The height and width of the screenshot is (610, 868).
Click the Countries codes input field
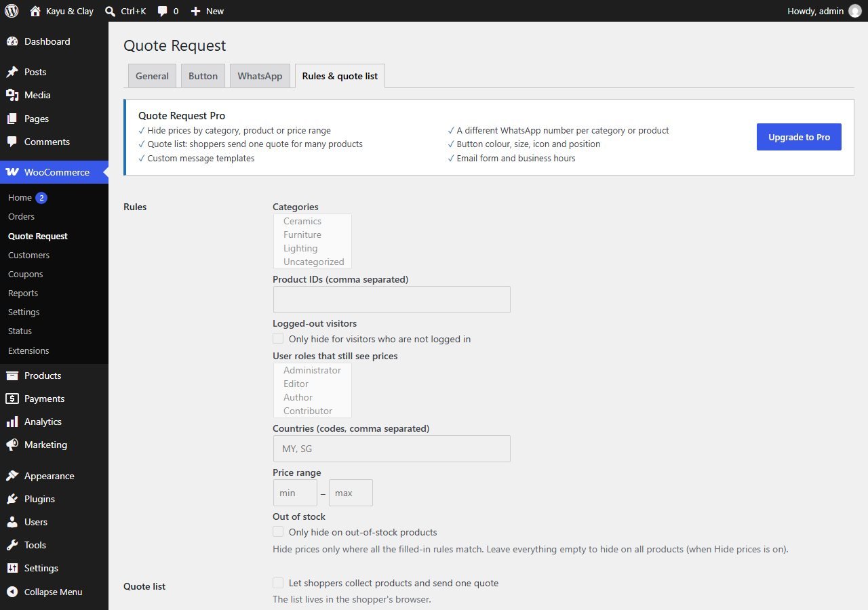point(392,449)
